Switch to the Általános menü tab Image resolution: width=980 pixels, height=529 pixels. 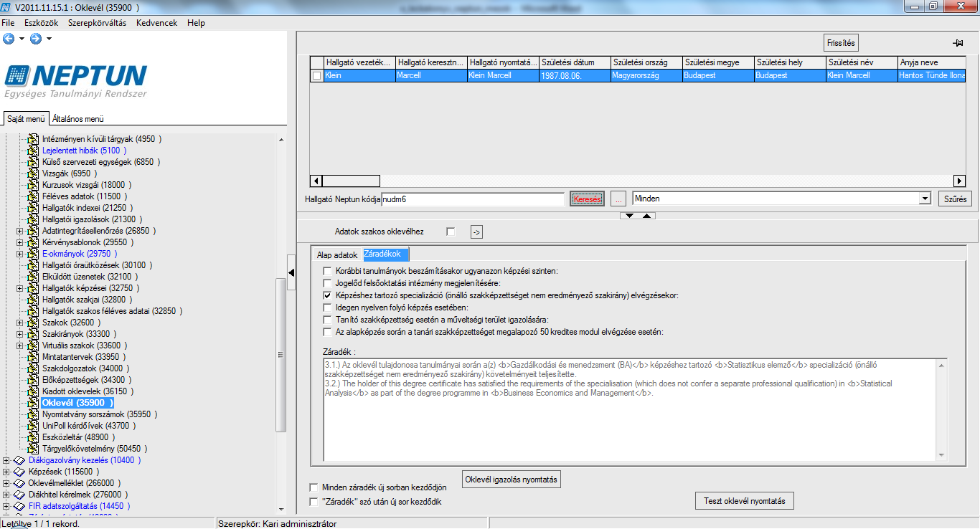(78, 119)
